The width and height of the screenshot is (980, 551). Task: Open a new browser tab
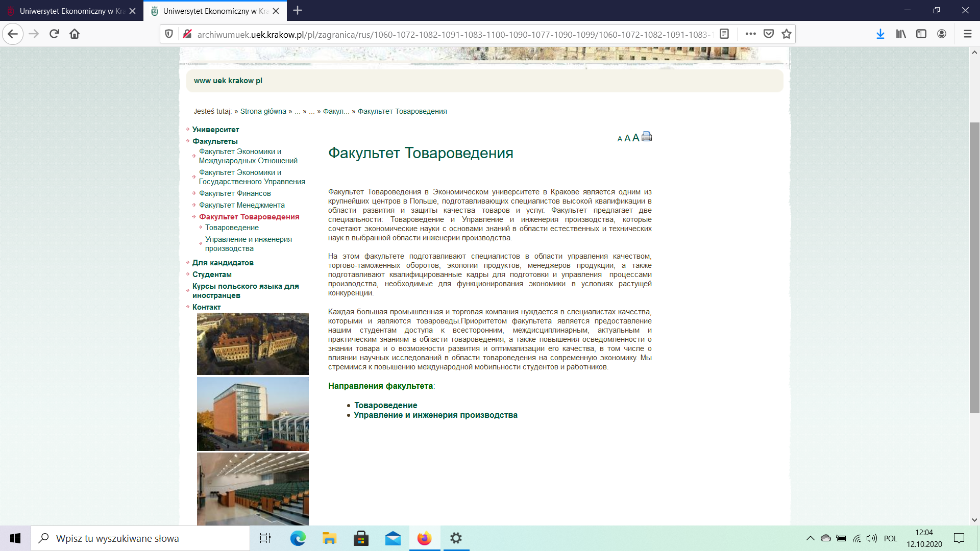pos(298,11)
